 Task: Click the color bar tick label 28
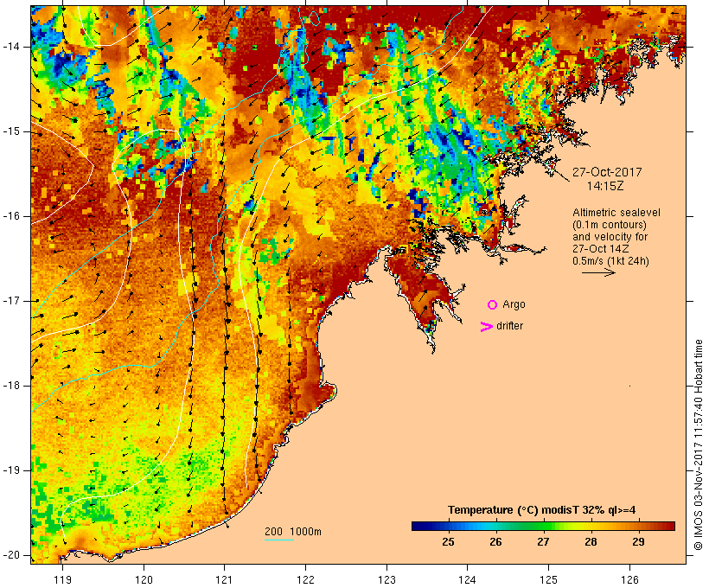tap(591, 542)
